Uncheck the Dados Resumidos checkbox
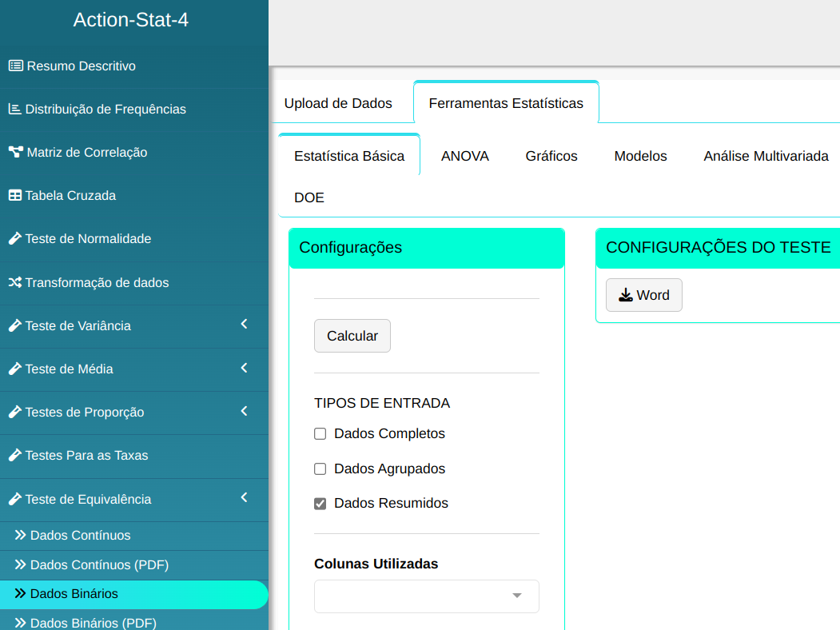840x630 pixels. 320,504
